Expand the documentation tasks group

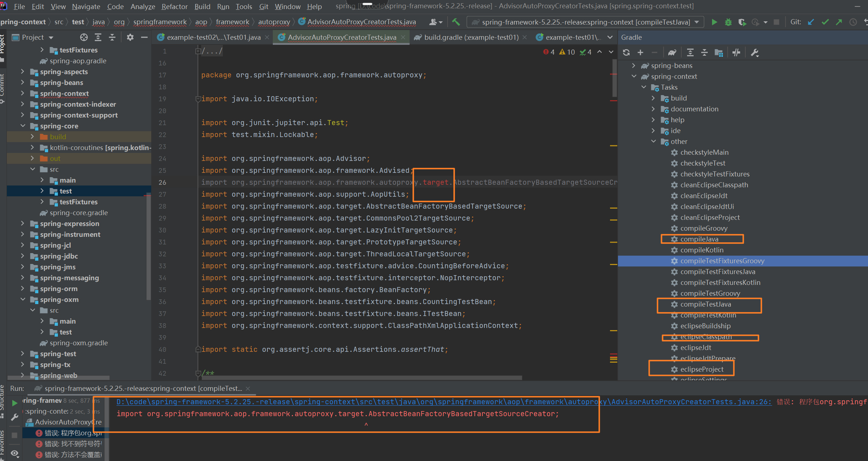(653, 109)
